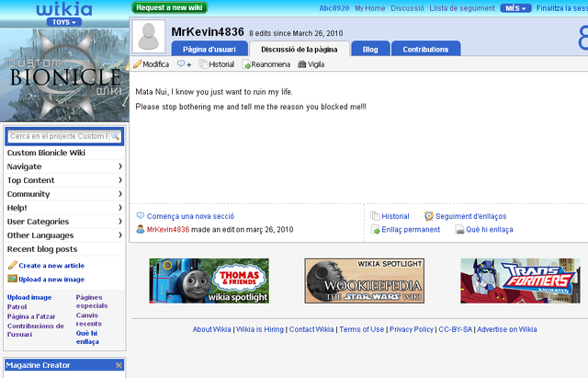This screenshot has width=588, height=378.
Task: Click the MrKevin4836 avatar image
Action: 149,37
